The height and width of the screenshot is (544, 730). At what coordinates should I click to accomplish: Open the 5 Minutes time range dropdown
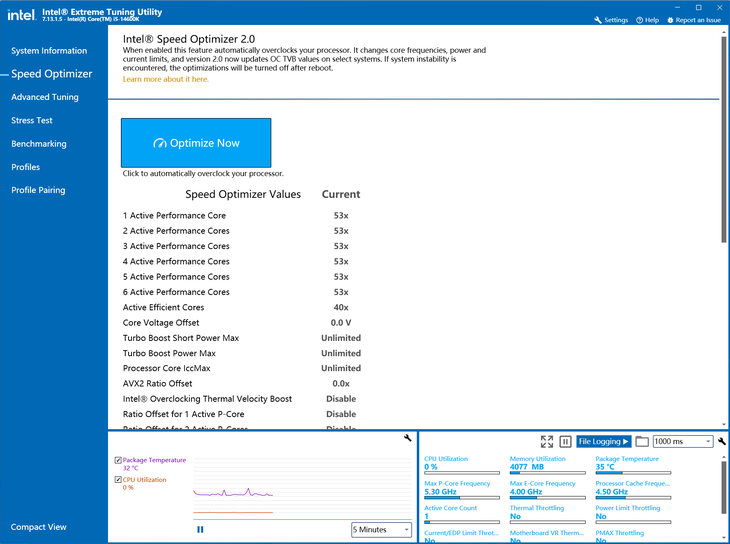[x=381, y=529]
